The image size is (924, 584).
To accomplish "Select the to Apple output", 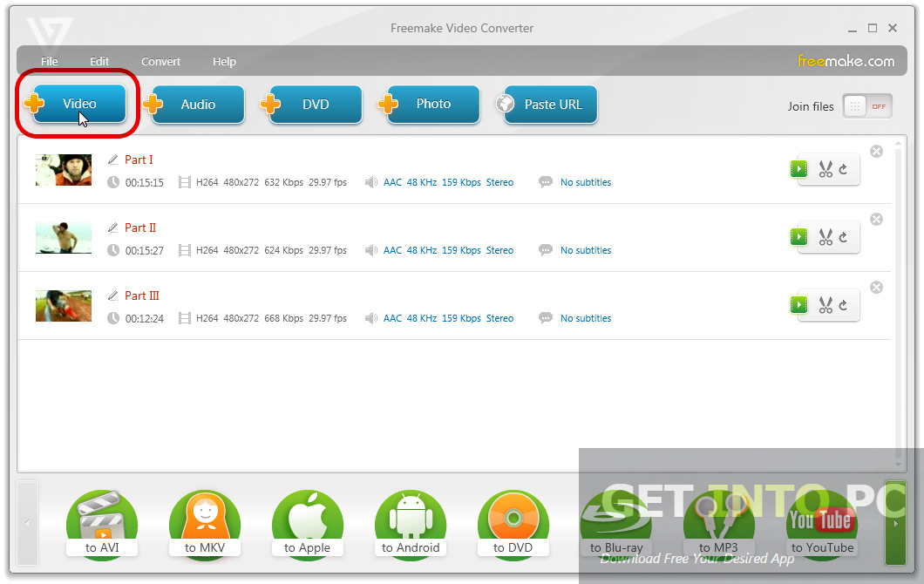I will (x=308, y=525).
